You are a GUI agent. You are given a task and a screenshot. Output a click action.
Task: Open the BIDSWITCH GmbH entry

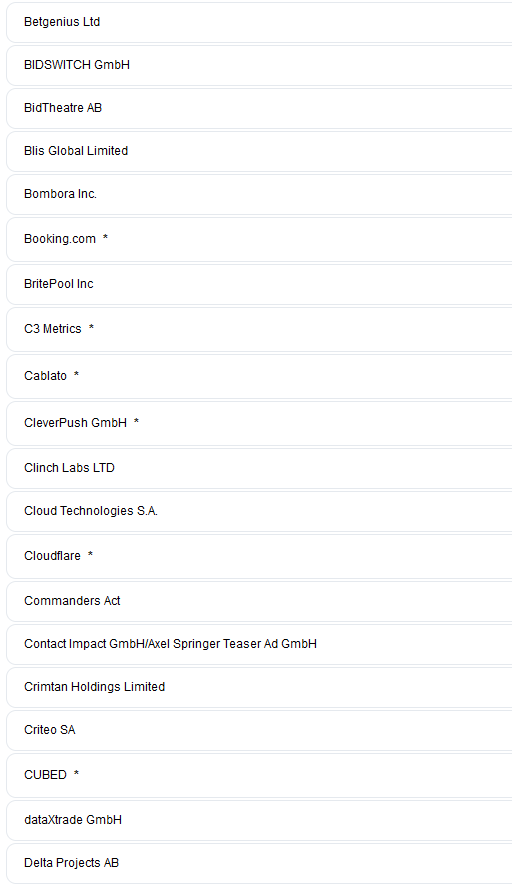(259, 65)
